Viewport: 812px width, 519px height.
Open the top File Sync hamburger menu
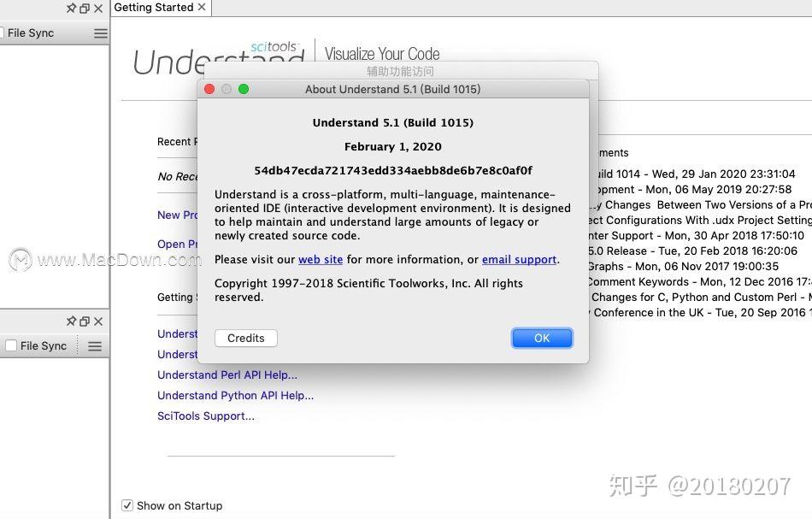coord(100,32)
